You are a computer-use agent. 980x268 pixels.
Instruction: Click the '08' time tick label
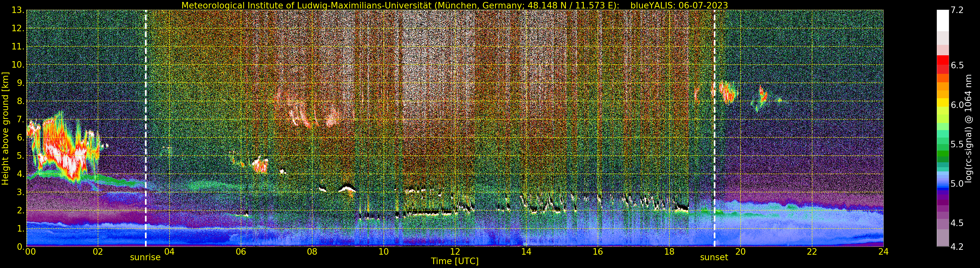click(x=312, y=252)
